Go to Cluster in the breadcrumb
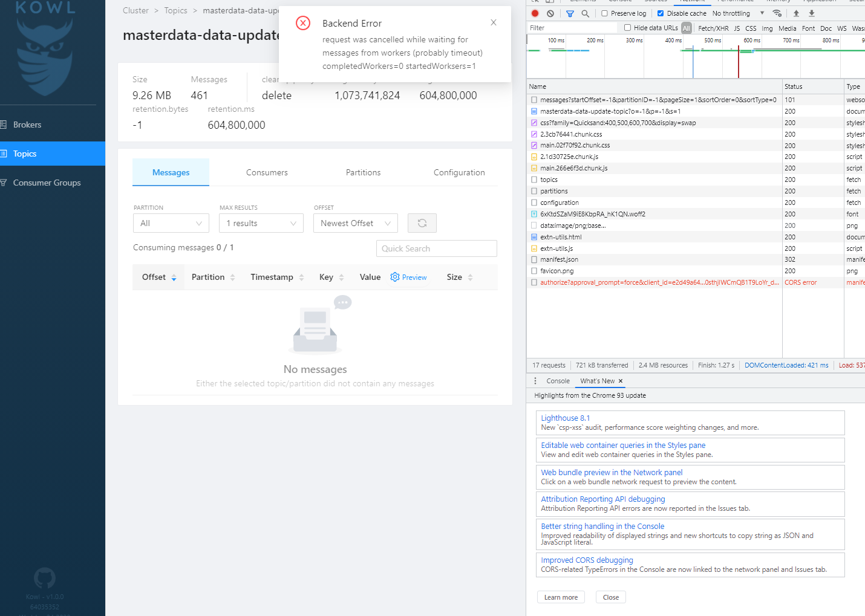Screen dimensions: 865x616 pyautogui.click(x=135, y=10)
